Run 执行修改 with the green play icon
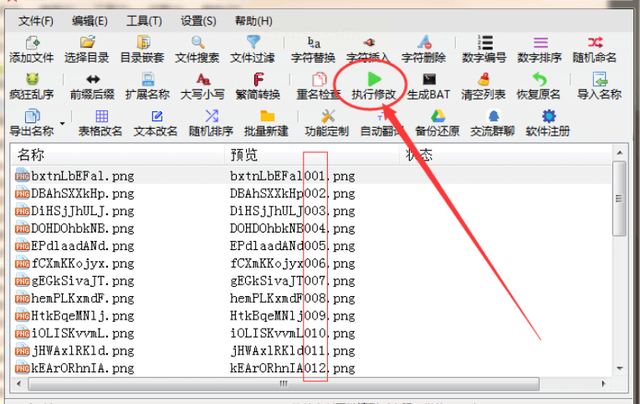The image size is (640, 404). click(374, 86)
